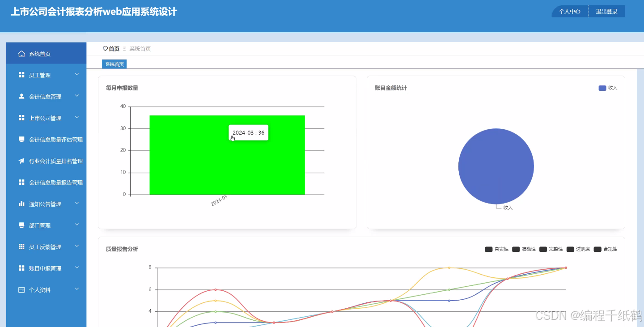Click the blue 收入 pie slice

(x=496, y=166)
